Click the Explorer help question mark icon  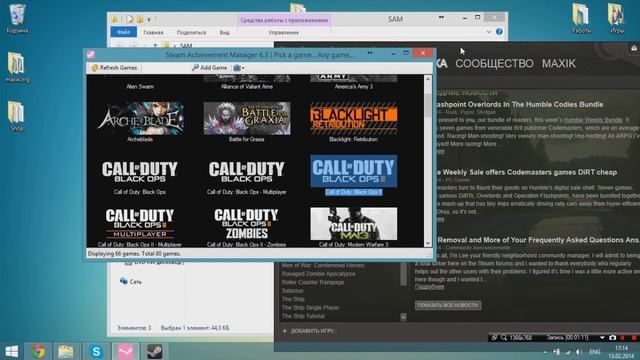coord(499,31)
